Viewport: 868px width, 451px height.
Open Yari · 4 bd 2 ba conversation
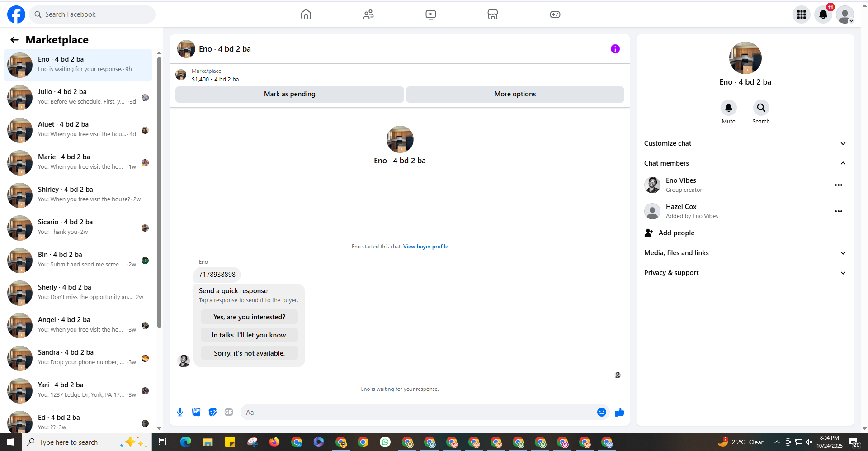pyautogui.click(x=78, y=391)
